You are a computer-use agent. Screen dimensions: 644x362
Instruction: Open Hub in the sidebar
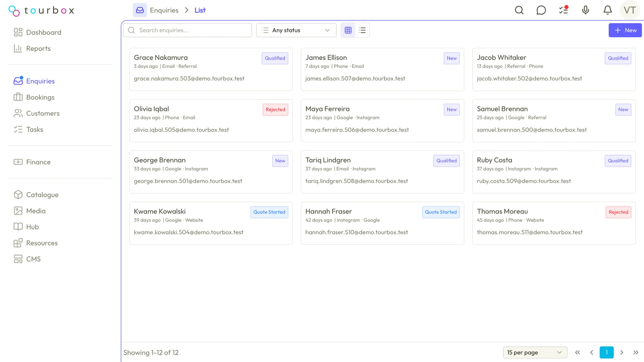(x=26, y=227)
